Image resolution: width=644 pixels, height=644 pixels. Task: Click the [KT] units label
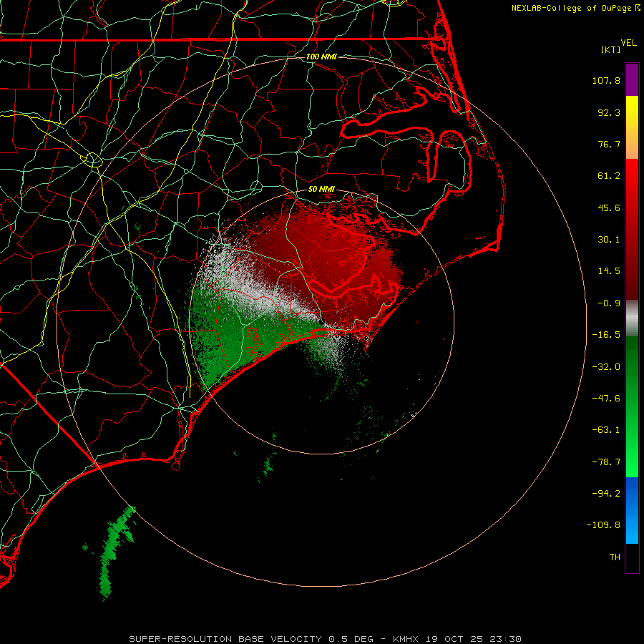pyautogui.click(x=611, y=49)
